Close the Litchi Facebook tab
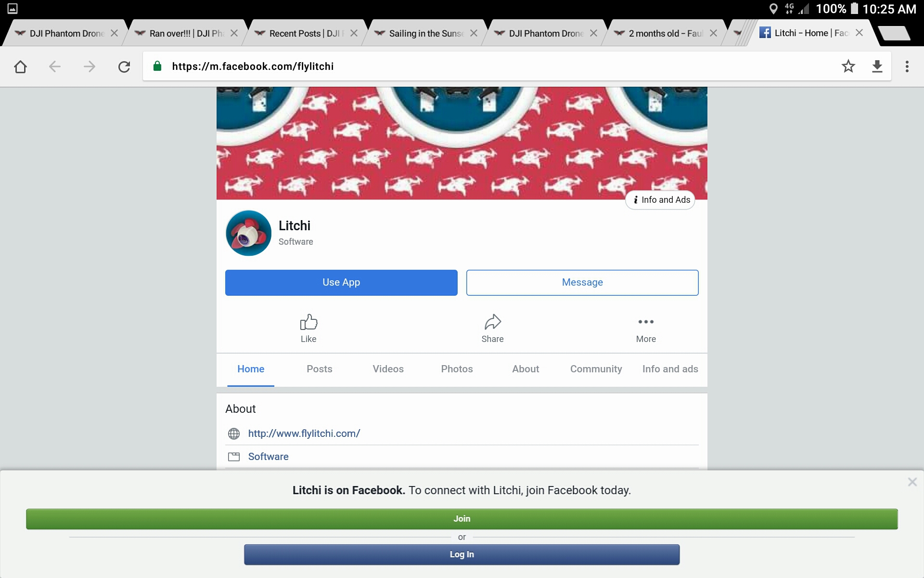 (x=860, y=33)
